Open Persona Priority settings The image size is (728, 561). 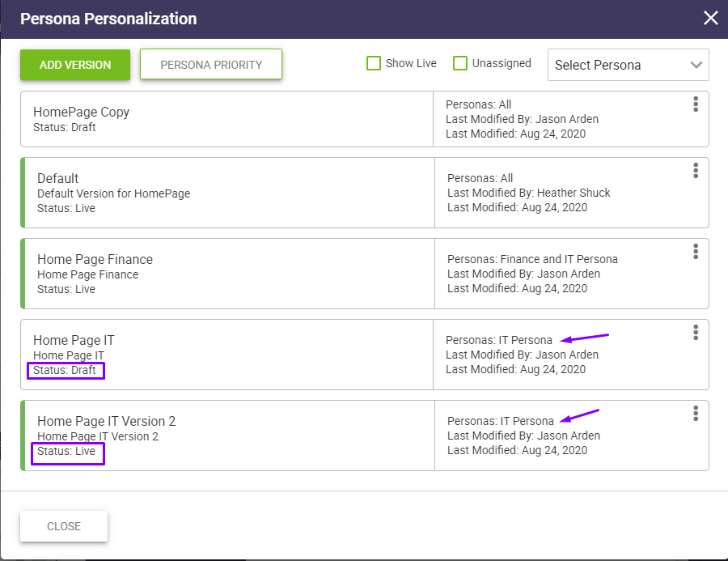[x=211, y=65]
